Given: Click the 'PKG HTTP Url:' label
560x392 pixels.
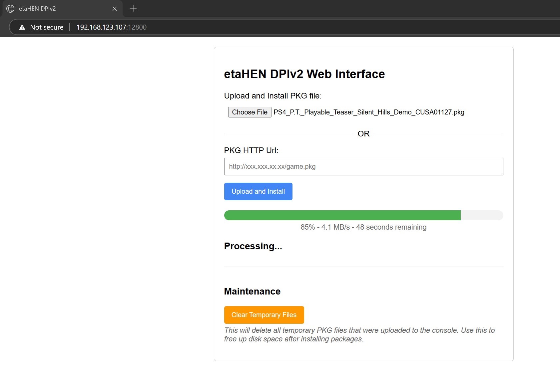Looking at the screenshot, I should [251, 150].
